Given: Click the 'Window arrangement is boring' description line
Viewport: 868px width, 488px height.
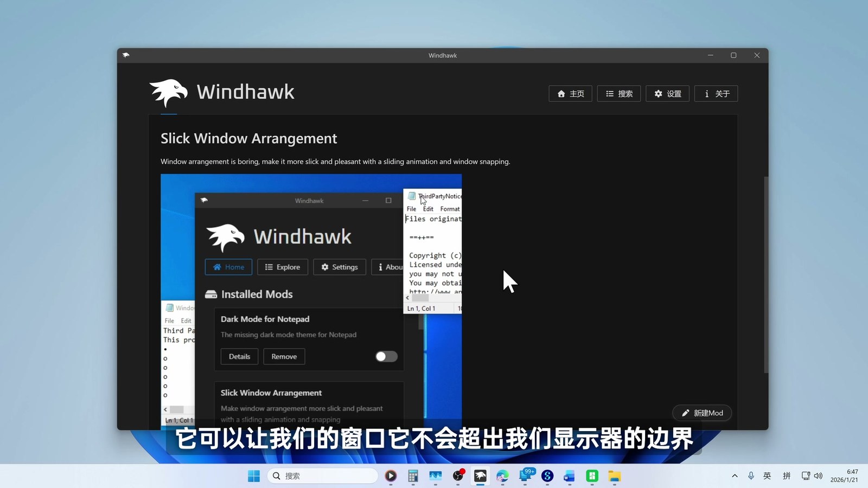Looking at the screenshot, I should [335, 162].
